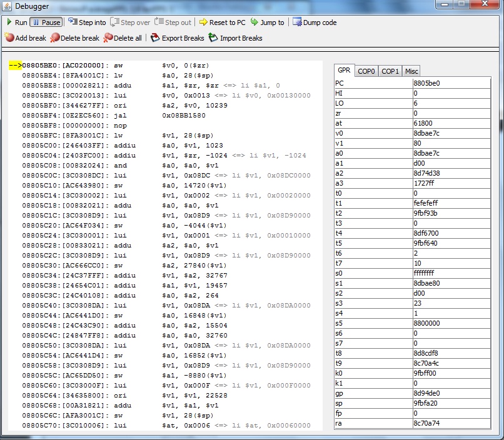504x440 pixels.
Task: Click the ra register value cell
Action: [x=451, y=423]
